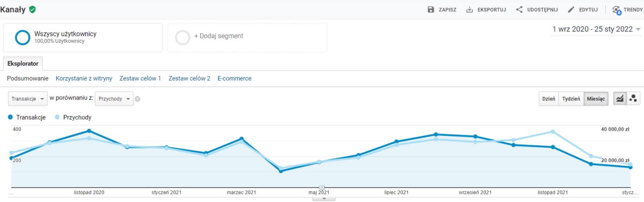Expand the annotations drawer arrow below the chart
Screen dimensions: 644x202
(324, 199)
